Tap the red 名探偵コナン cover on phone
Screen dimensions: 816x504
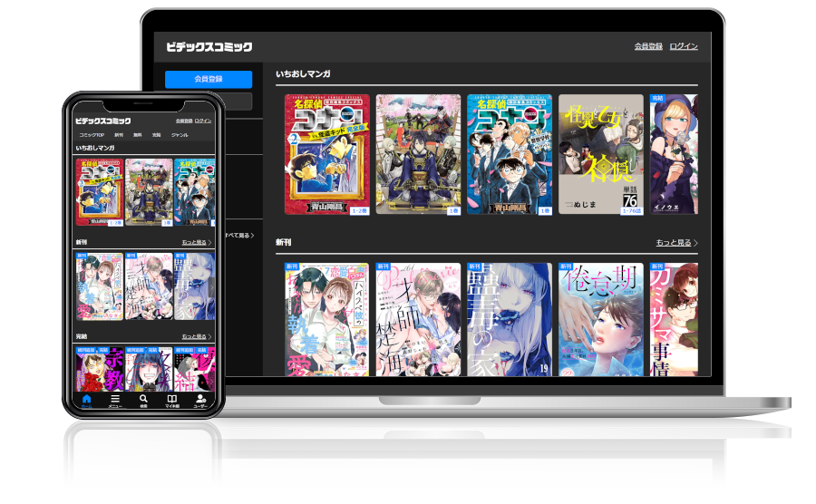pyautogui.click(x=100, y=192)
